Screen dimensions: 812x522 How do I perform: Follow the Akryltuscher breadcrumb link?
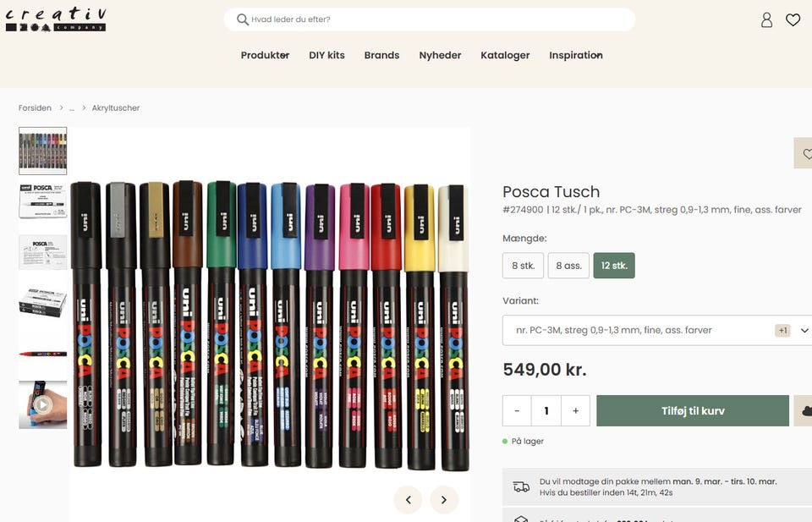116,108
